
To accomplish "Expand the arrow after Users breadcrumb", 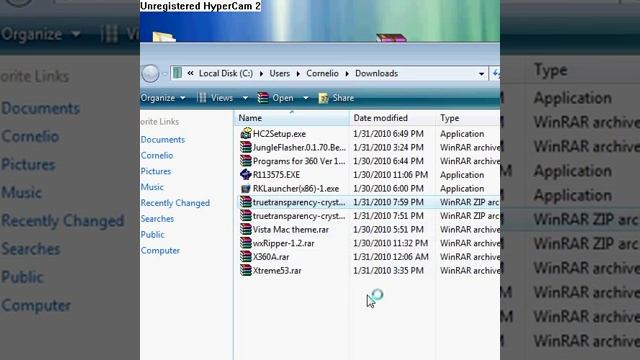I will 298,74.
